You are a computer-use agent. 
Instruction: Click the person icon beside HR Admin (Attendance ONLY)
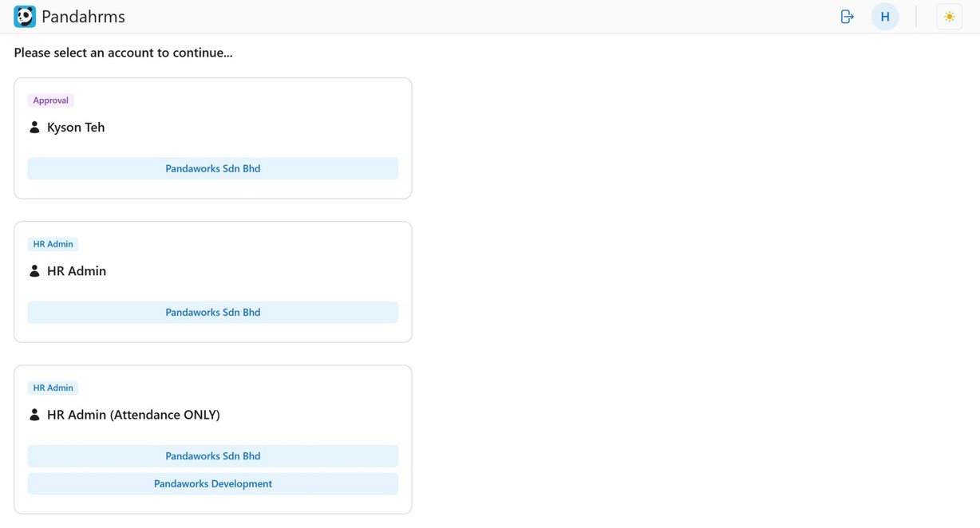tap(34, 415)
